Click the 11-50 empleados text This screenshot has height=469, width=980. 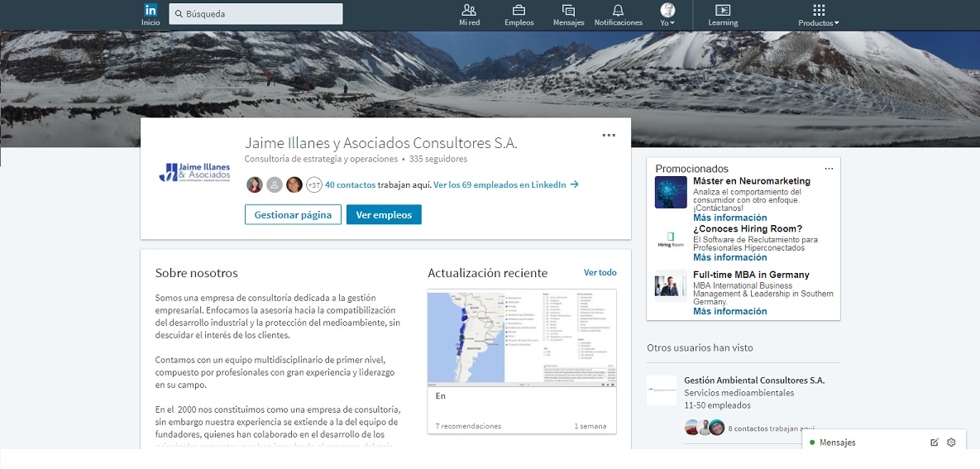coord(718,405)
